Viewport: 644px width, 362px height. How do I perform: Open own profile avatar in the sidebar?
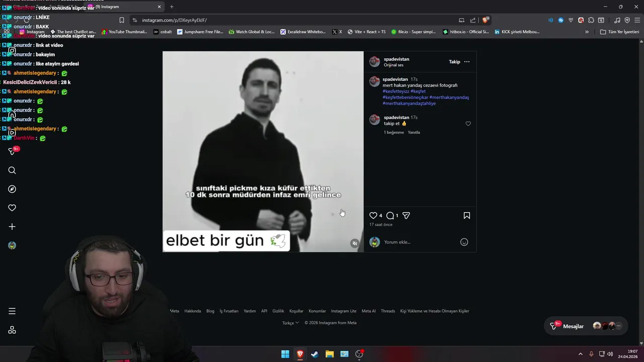coord(12,245)
